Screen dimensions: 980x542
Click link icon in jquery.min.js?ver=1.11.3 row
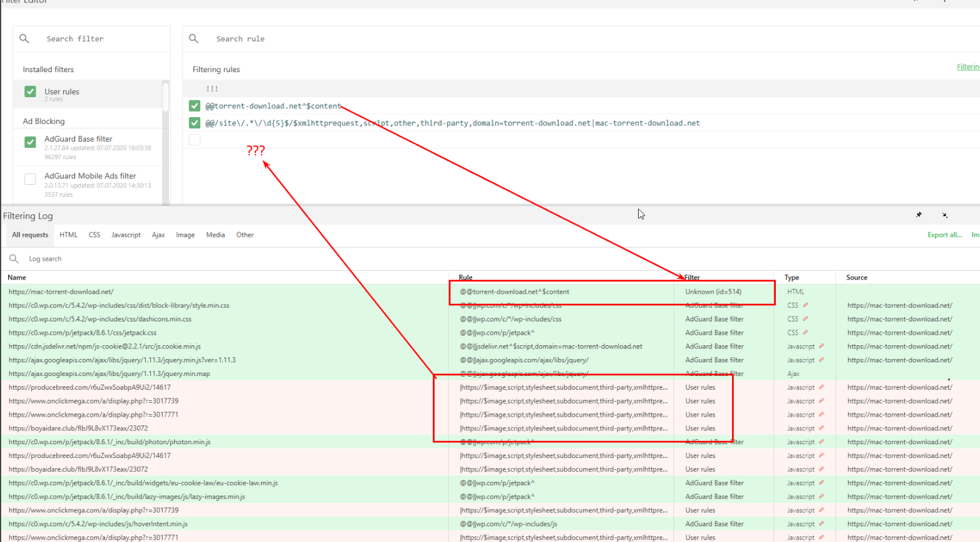click(x=821, y=360)
